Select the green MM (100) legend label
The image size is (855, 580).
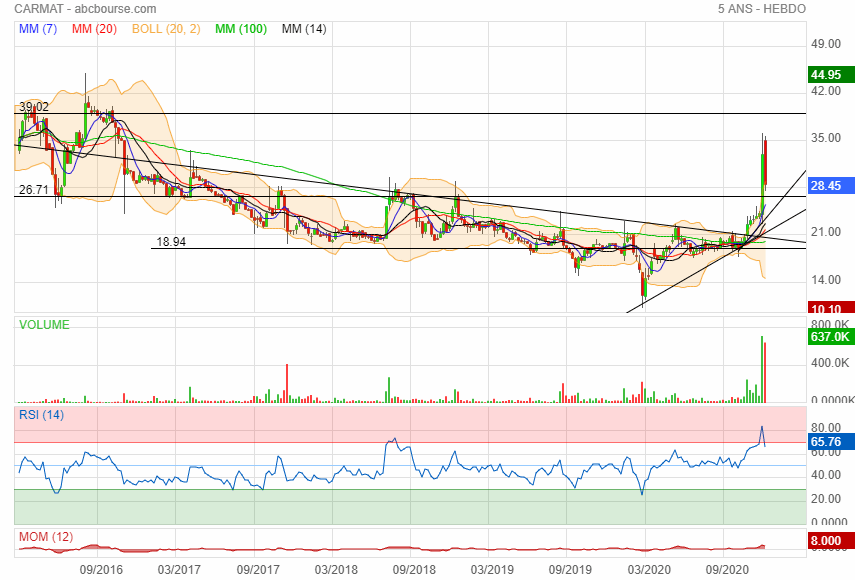[x=241, y=29]
